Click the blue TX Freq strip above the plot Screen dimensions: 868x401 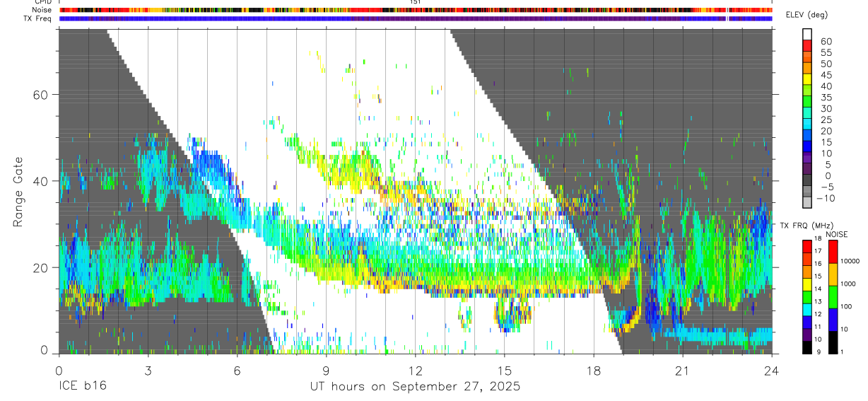click(x=416, y=18)
